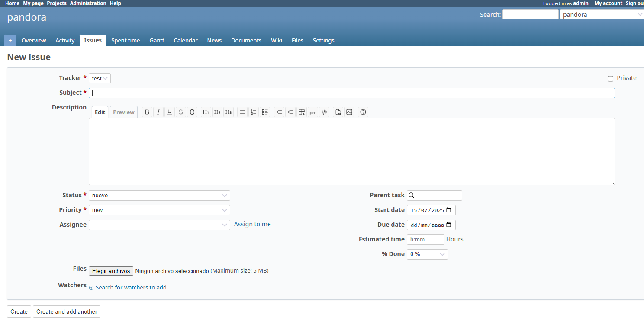644x324 pixels.
Task: Remove quote with the outdent icon
Action: pyautogui.click(x=290, y=112)
